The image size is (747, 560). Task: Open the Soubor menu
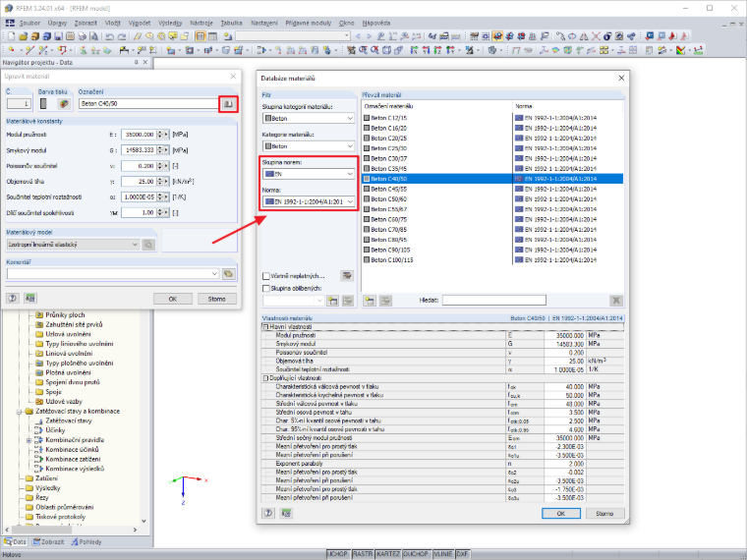click(x=29, y=23)
